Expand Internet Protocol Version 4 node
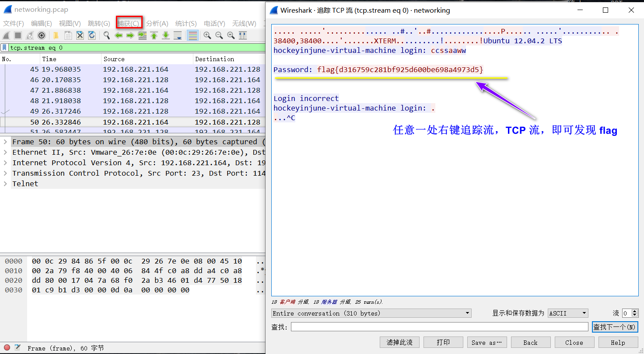This screenshot has height=354, width=644. tap(5, 163)
